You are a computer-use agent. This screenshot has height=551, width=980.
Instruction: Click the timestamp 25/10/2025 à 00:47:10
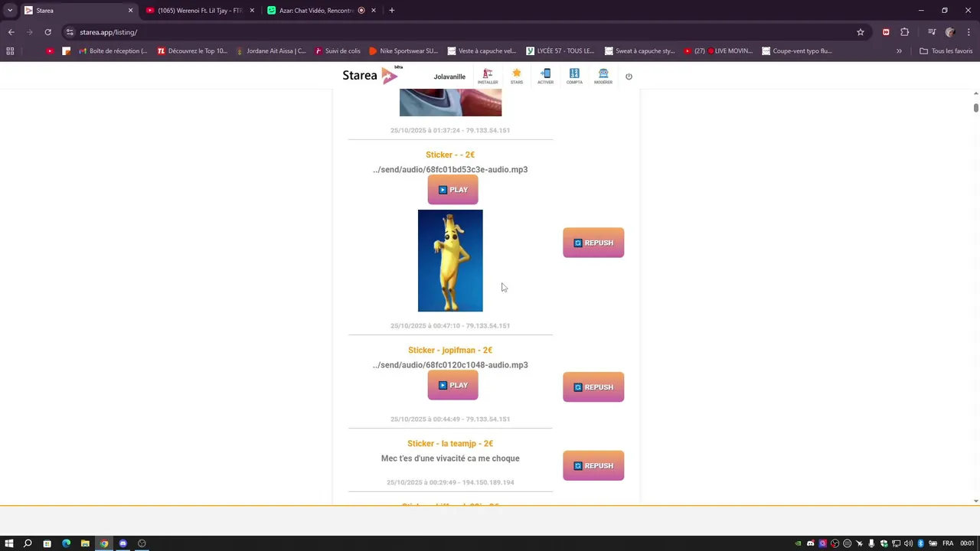coord(425,326)
